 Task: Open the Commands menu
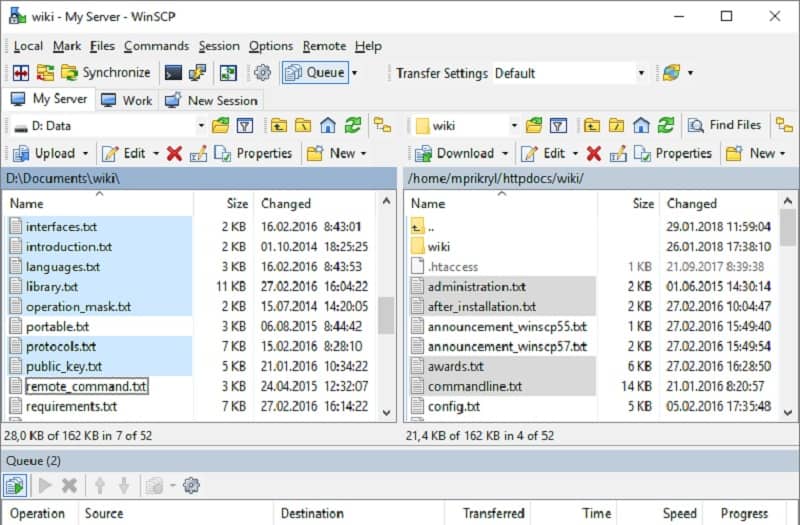pos(156,46)
